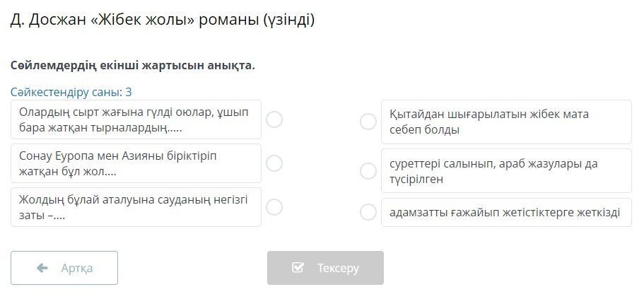This screenshot has width=644, height=299.
Task: Click the 'адамзатты ғажайып жетістіктерге жеткізді' answer box
Action: click(505, 212)
